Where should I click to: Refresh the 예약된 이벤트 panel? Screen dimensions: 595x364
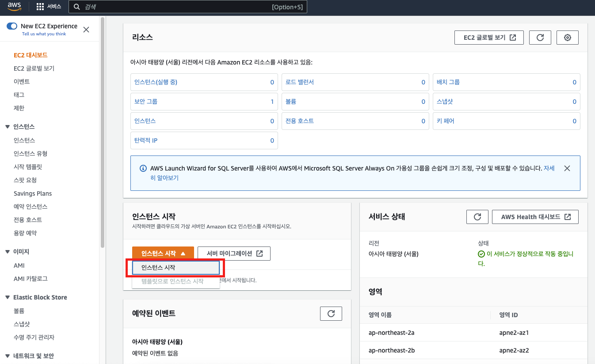(331, 314)
